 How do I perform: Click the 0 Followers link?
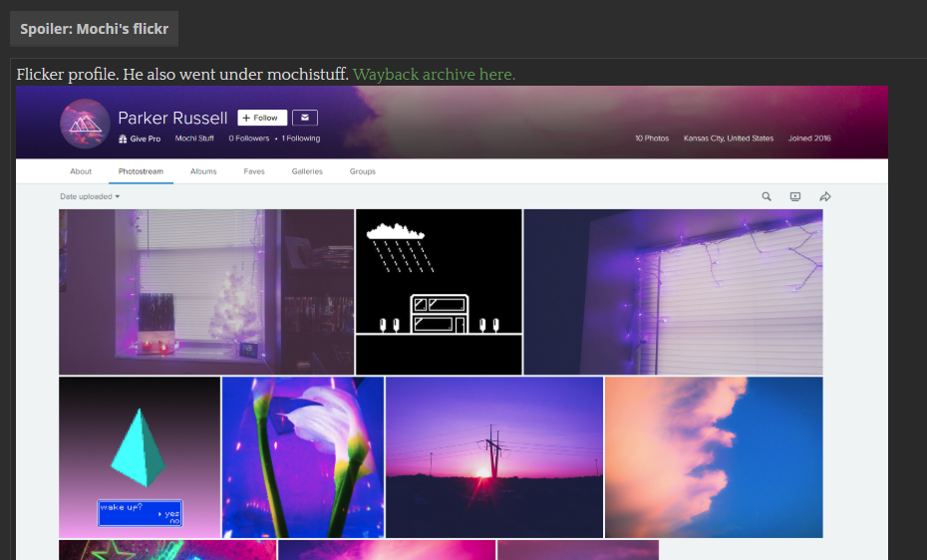[249, 139]
